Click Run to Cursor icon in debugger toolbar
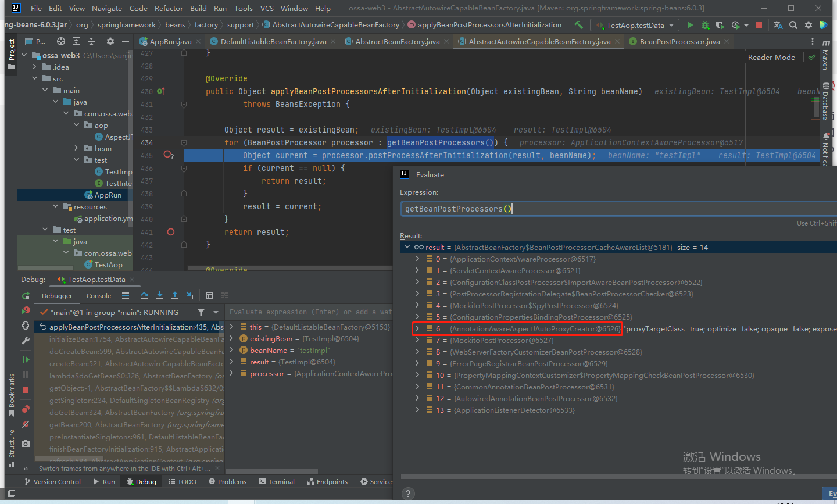The height and width of the screenshot is (504, 837). tap(191, 295)
